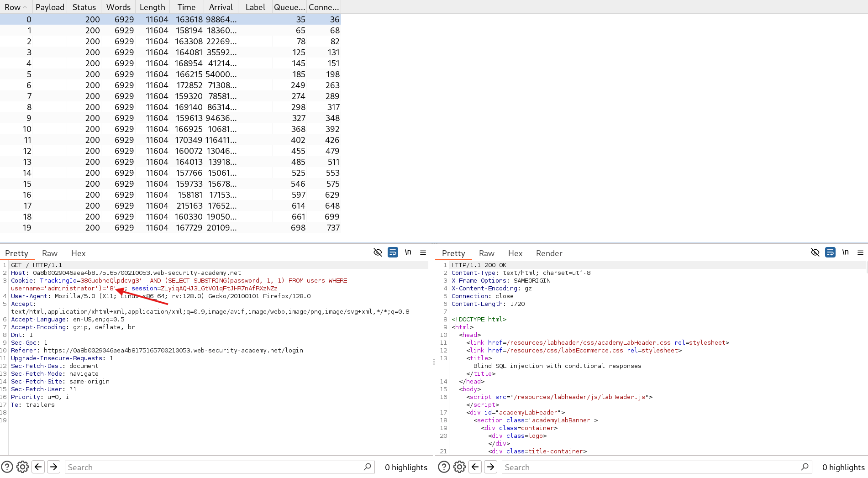This screenshot has height=478, width=868.
Task: Open the response Render tab
Action: coord(549,253)
